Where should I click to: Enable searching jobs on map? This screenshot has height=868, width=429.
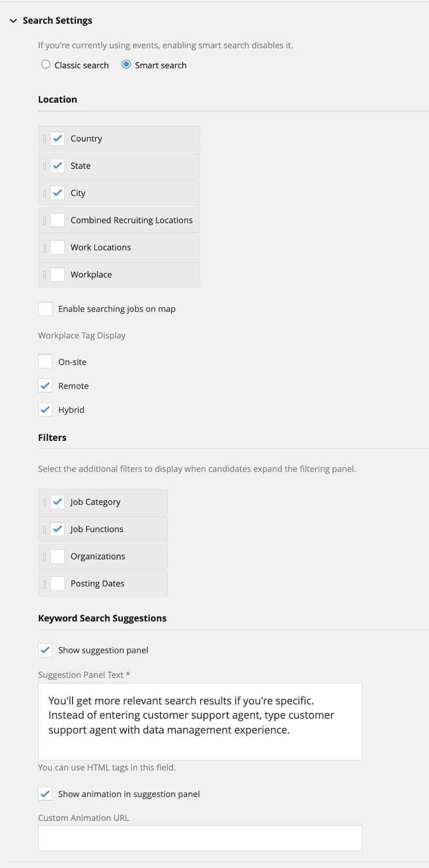pyautogui.click(x=45, y=309)
